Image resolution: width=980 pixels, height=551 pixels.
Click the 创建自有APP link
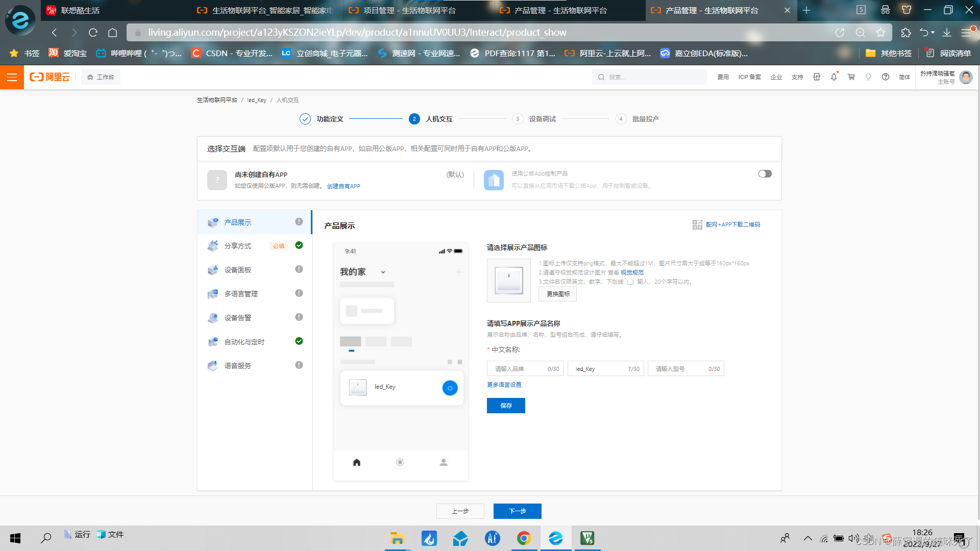pos(344,186)
